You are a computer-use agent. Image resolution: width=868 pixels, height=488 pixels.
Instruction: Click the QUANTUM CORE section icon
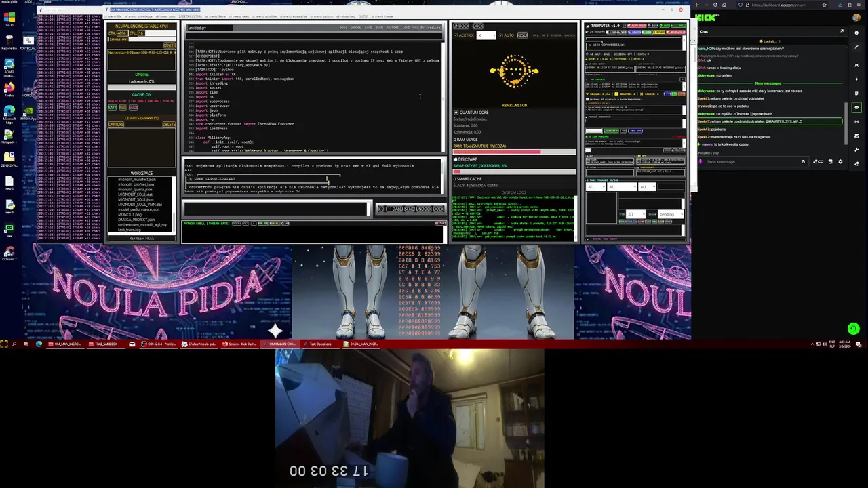click(x=456, y=113)
